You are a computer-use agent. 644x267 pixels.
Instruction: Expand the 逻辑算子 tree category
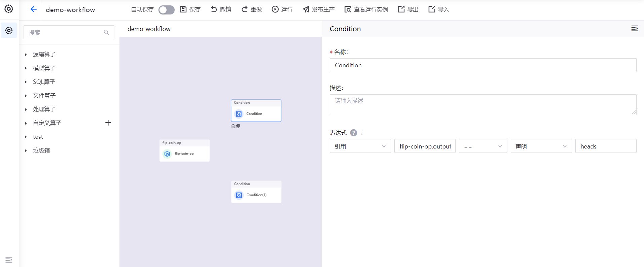pos(26,54)
